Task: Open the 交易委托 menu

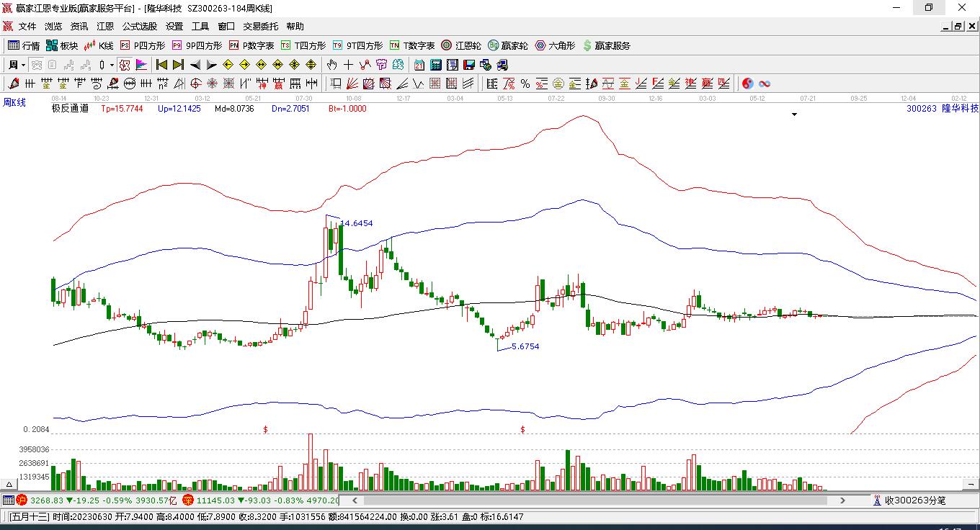Action: pos(261,27)
